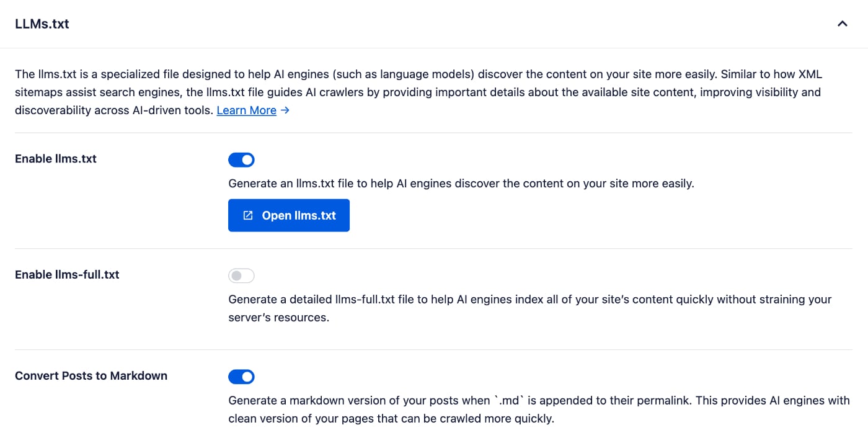Click the "Enable llms-full.txt" setting label

click(67, 274)
